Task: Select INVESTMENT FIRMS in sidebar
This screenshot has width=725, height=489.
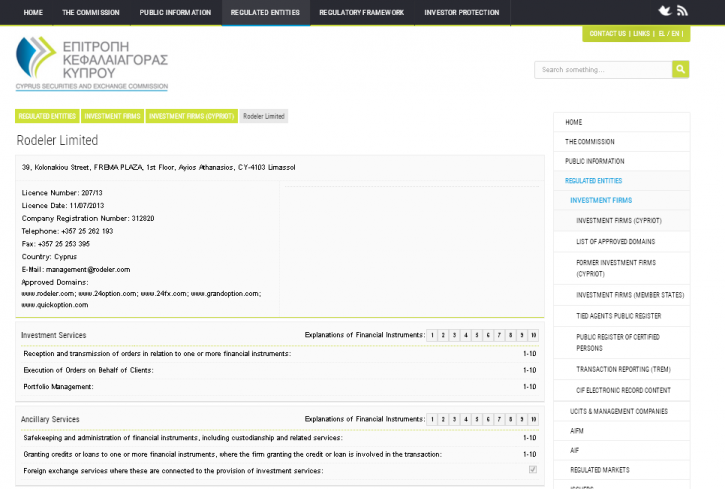Action: (621, 200)
